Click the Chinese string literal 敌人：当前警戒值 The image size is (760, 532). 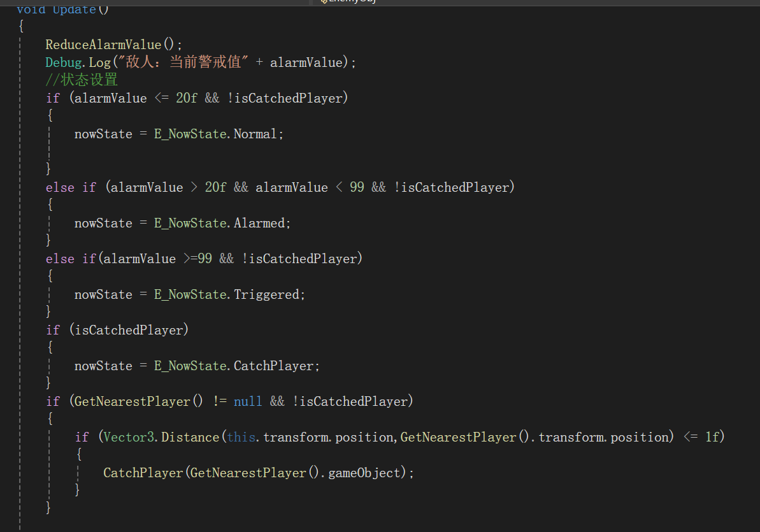[x=191, y=62]
